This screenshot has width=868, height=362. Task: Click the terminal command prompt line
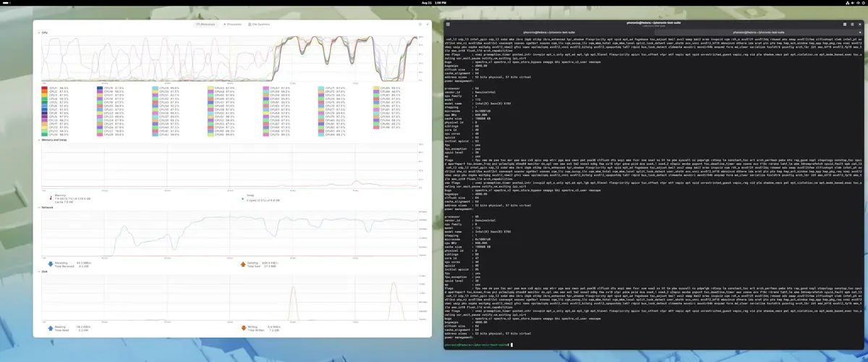click(479, 345)
